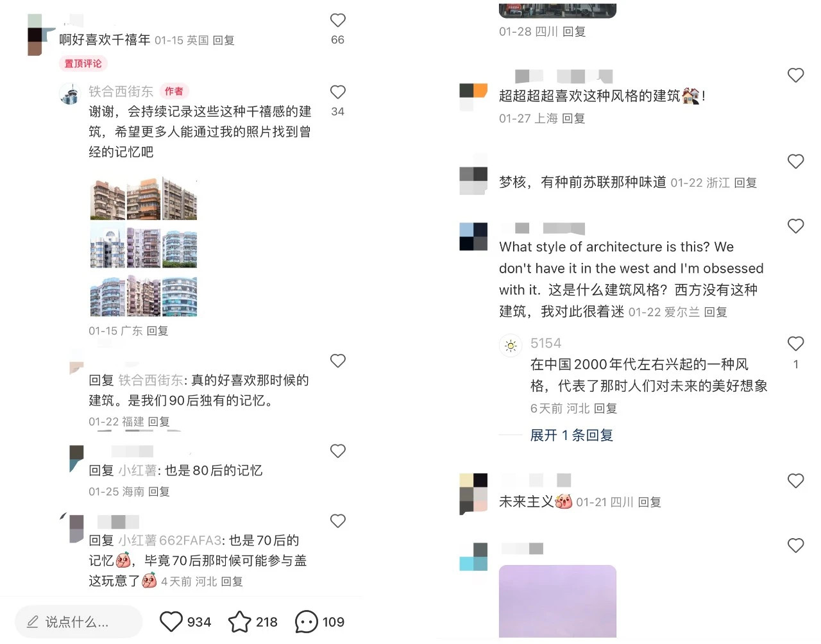The height and width of the screenshot is (644, 821).
Task: Like the 梦核 comment from 浙江
Action: tap(795, 162)
